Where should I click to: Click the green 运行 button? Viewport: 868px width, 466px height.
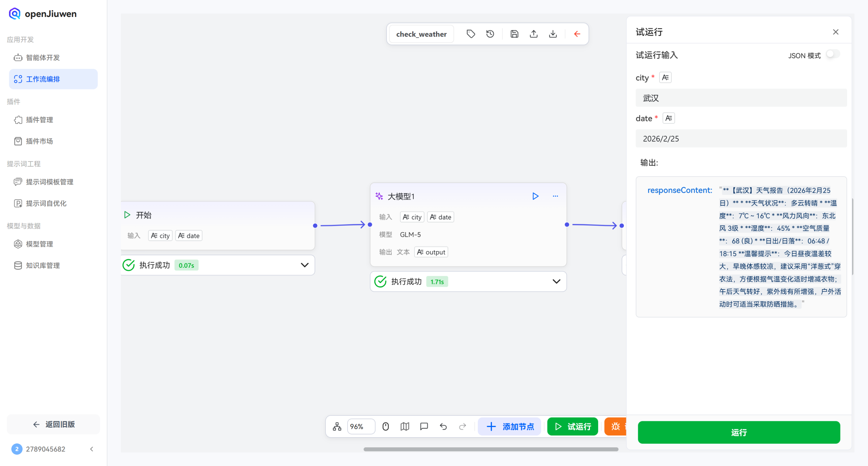coord(739,432)
